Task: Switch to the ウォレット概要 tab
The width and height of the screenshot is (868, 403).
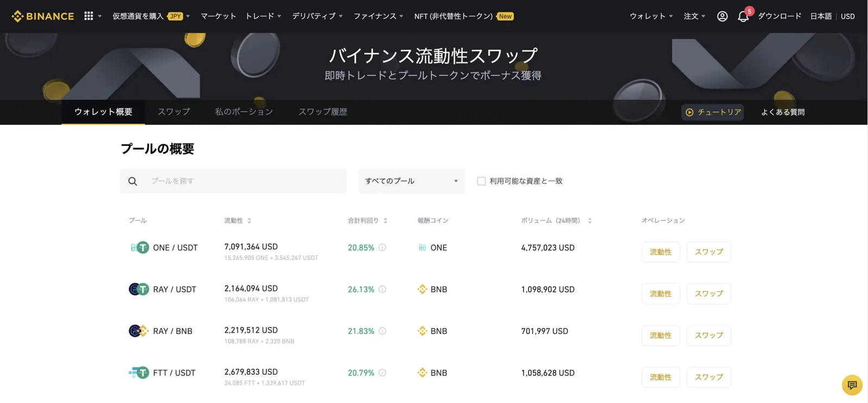Action: click(103, 112)
